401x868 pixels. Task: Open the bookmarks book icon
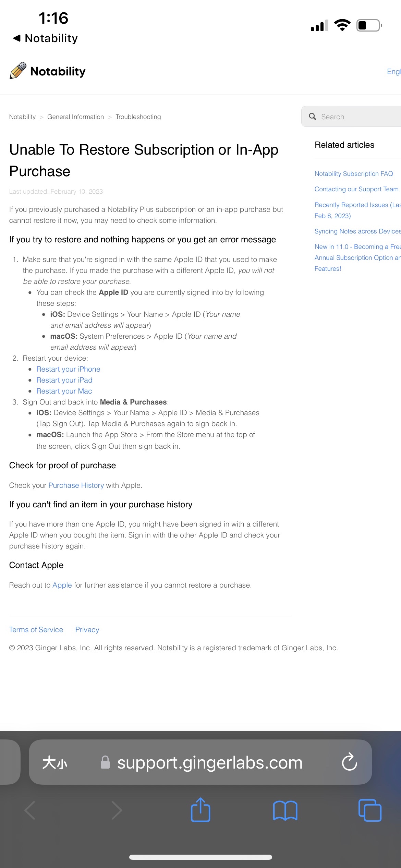(x=285, y=810)
